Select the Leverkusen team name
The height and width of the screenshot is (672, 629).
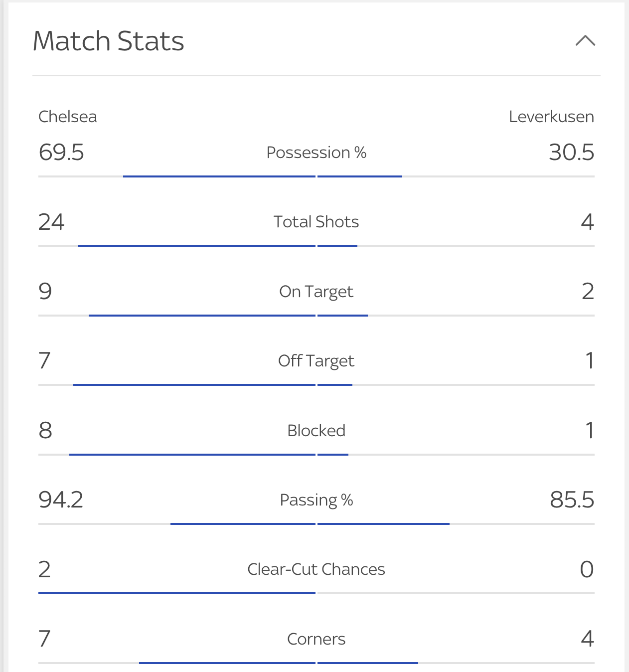pyautogui.click(x=551, y=117)
